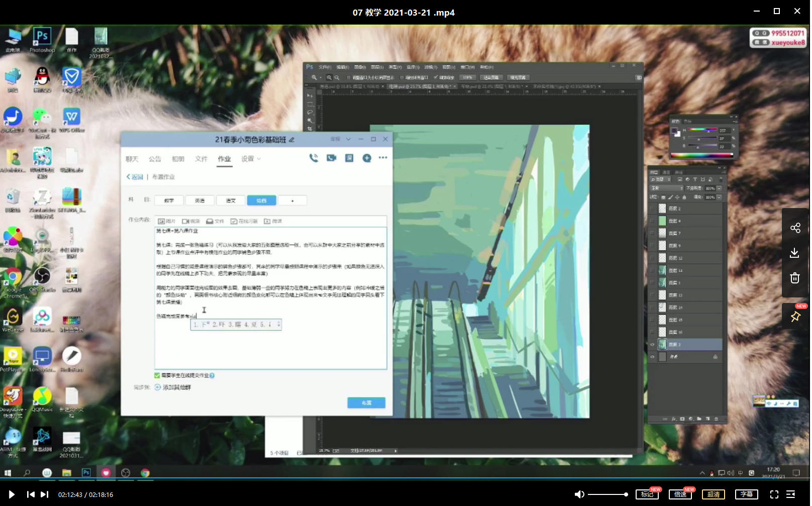The width and height of the screenshot is (812, 506).
Task: Click the share icon in side panel
Action: (795, 228)
